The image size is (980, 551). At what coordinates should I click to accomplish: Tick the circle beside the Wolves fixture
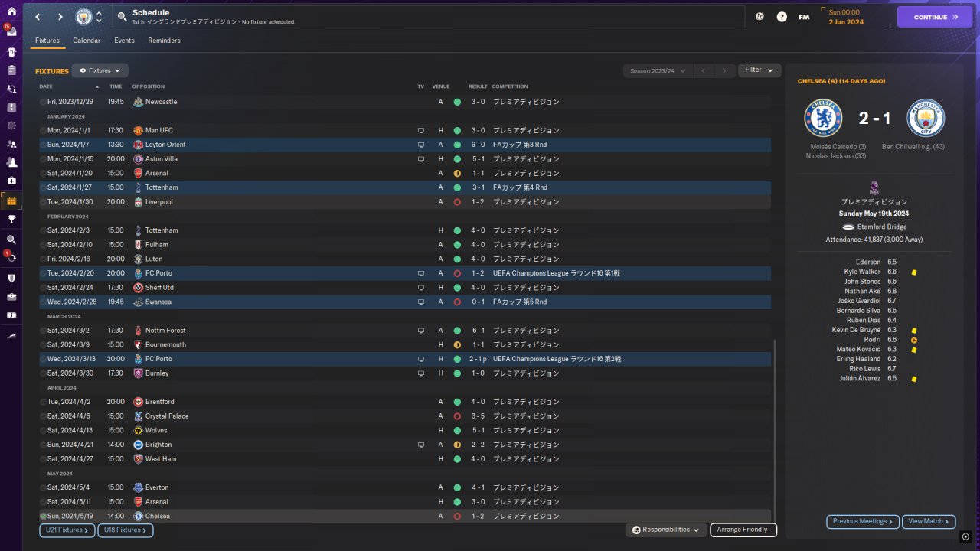(43, 431)
